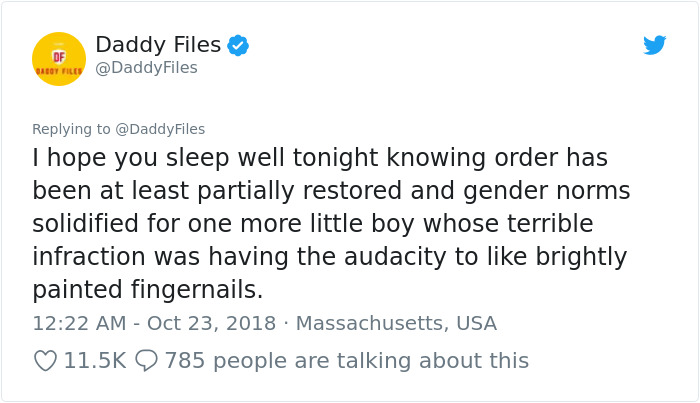Click the tweet line starting "I hope you sleep"
Viewport: 700px width, 403px height.
pos(320,158)
